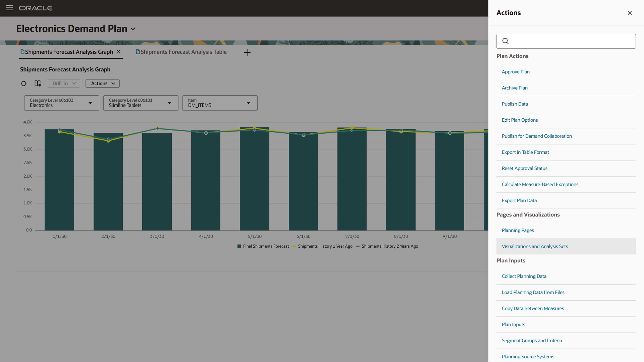The height and width of the screenshot is (362, 644).
Task: Open Segment Groups and Criteria
Action: pos(532,341)
